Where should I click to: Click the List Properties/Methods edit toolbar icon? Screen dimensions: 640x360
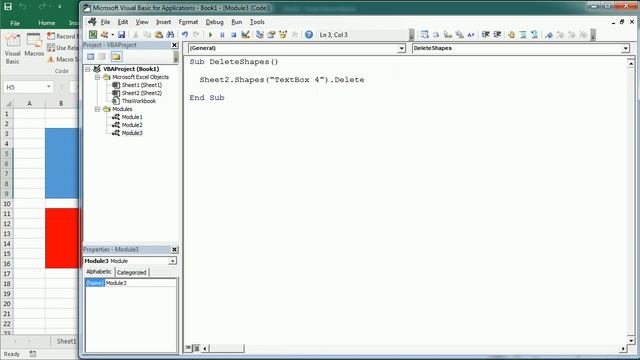click(x=424, y=35)
